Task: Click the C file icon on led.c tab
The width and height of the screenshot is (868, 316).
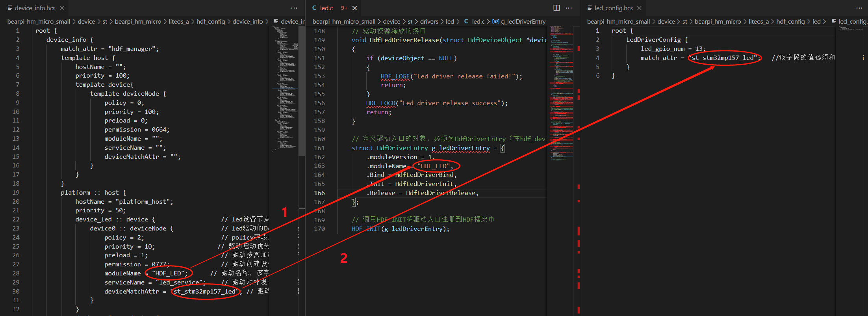Action: tap(314, 8)
